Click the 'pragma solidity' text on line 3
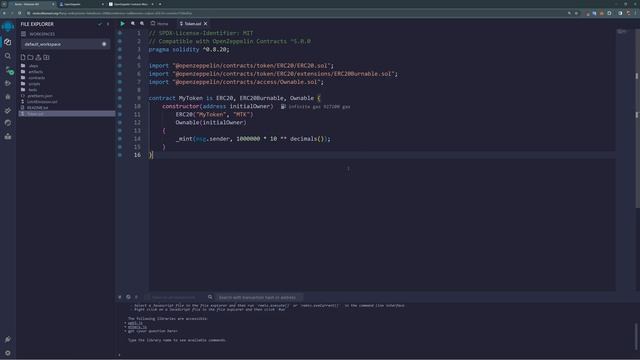 click(x=174, y=49)
